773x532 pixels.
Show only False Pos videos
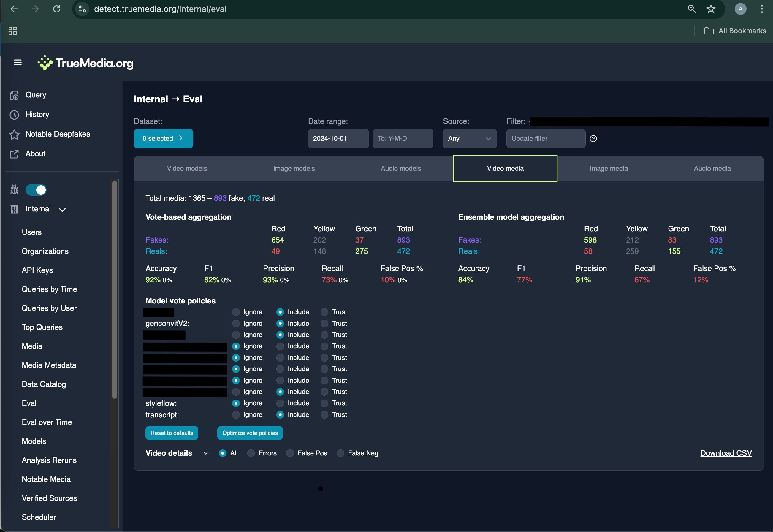pyautogui.click(x=290, y=453)
